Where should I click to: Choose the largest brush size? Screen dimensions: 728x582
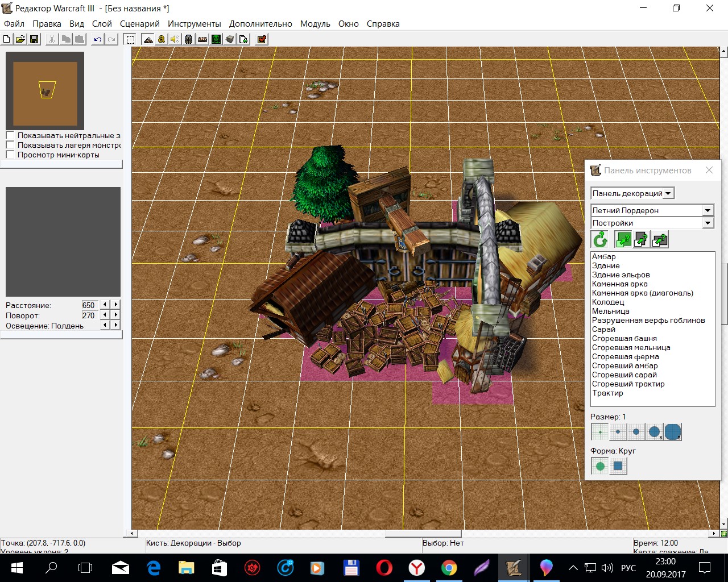click(x=673, y=432)
